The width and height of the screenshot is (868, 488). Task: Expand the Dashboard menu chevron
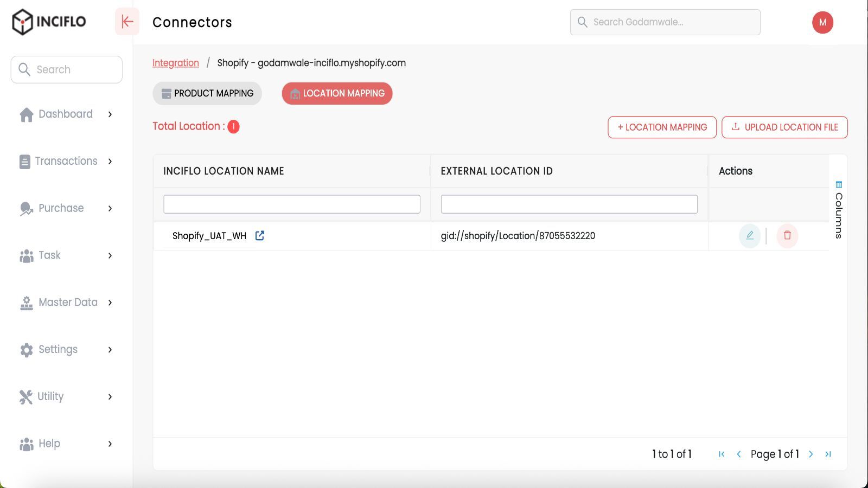coord(110,114)
